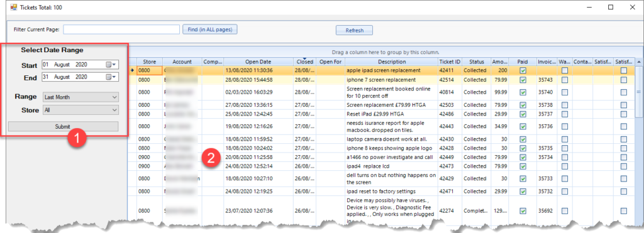644x233 pixels.
Task: Check last Satisf... box for ticket 42411
Action: [x=624, y=70]
